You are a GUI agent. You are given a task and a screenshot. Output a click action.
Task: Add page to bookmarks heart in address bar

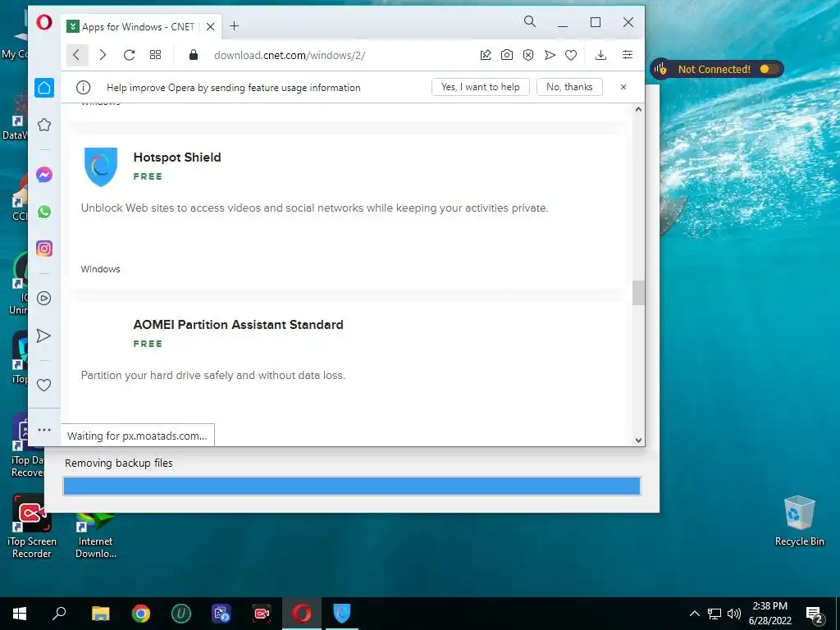[571, 55]
